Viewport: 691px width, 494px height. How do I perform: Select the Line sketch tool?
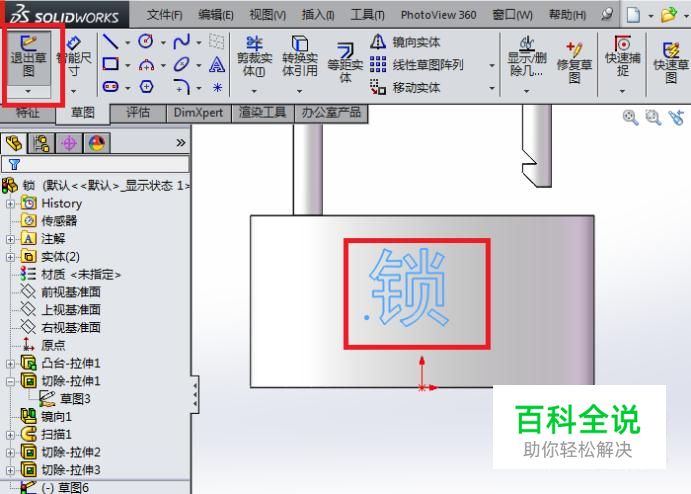click(x=110, y=42)
